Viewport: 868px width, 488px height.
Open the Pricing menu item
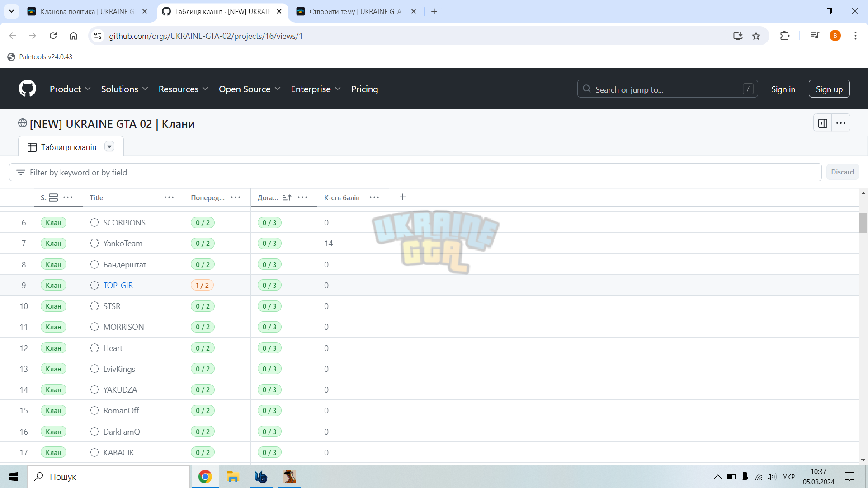[364, 89]
